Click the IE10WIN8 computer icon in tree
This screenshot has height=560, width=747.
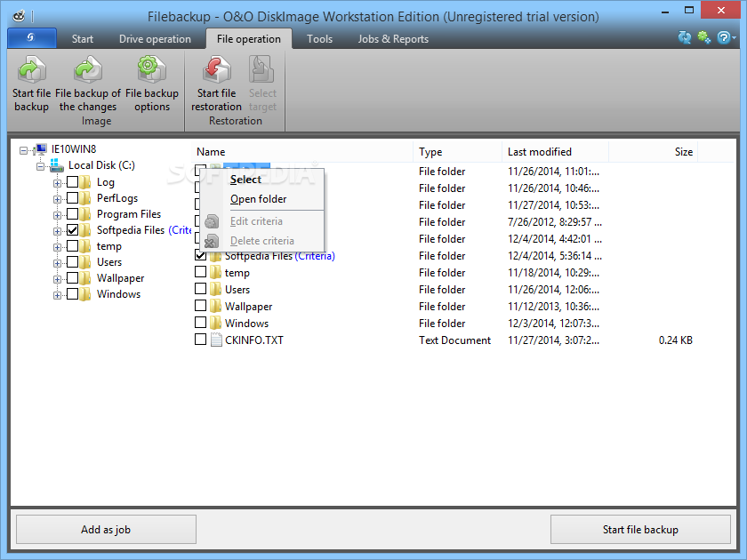(41, 149)
